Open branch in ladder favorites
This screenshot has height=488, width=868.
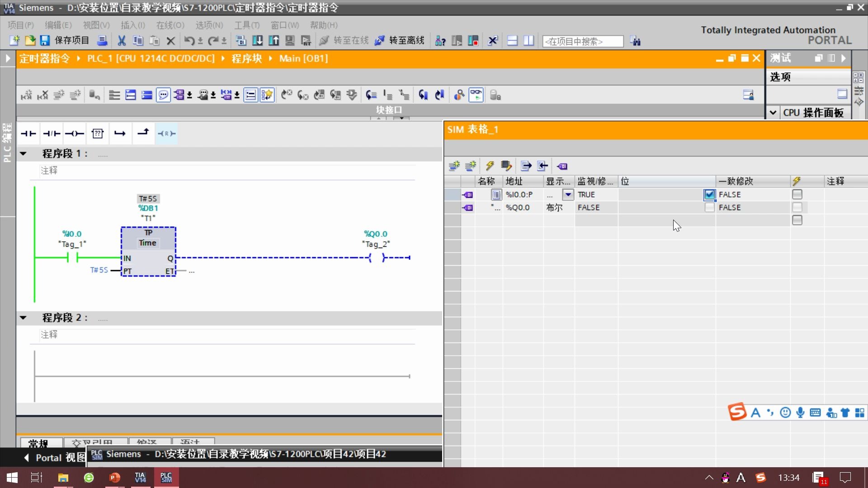point(120,133)
